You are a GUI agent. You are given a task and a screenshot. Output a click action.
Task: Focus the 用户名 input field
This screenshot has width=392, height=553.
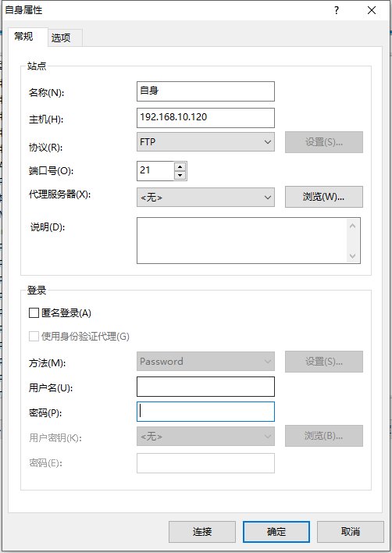click(x=205, y=387)
